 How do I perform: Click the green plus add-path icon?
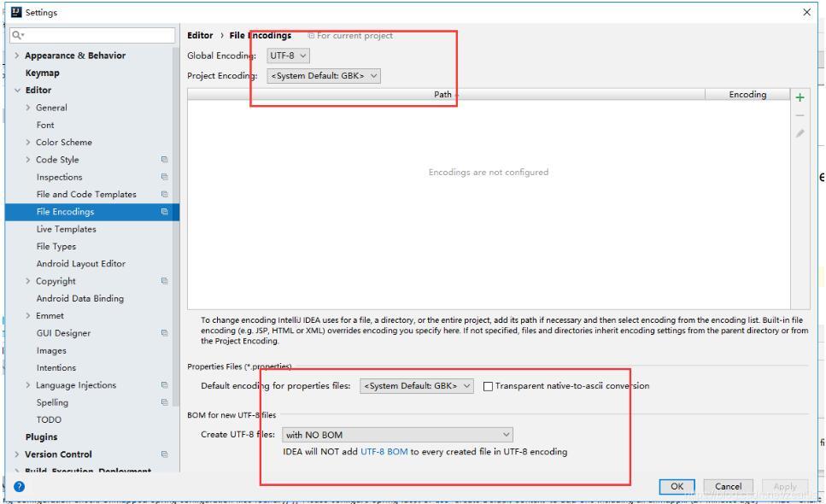point(800,97)
